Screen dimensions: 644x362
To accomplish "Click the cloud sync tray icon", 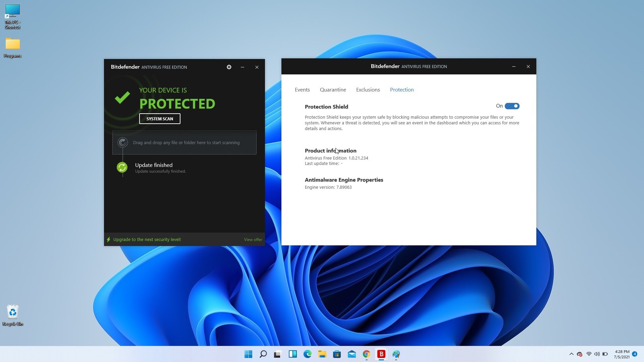I will pos(580,354).
